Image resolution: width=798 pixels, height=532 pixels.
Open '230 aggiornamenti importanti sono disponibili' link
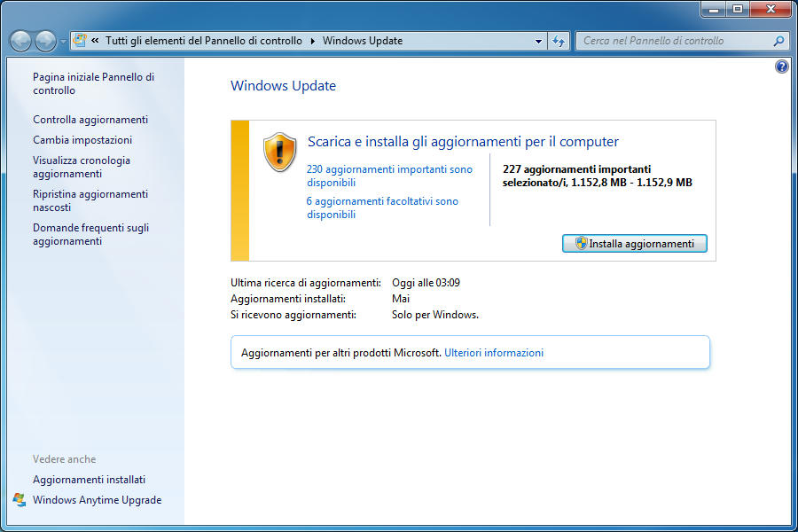pos(389,176)
